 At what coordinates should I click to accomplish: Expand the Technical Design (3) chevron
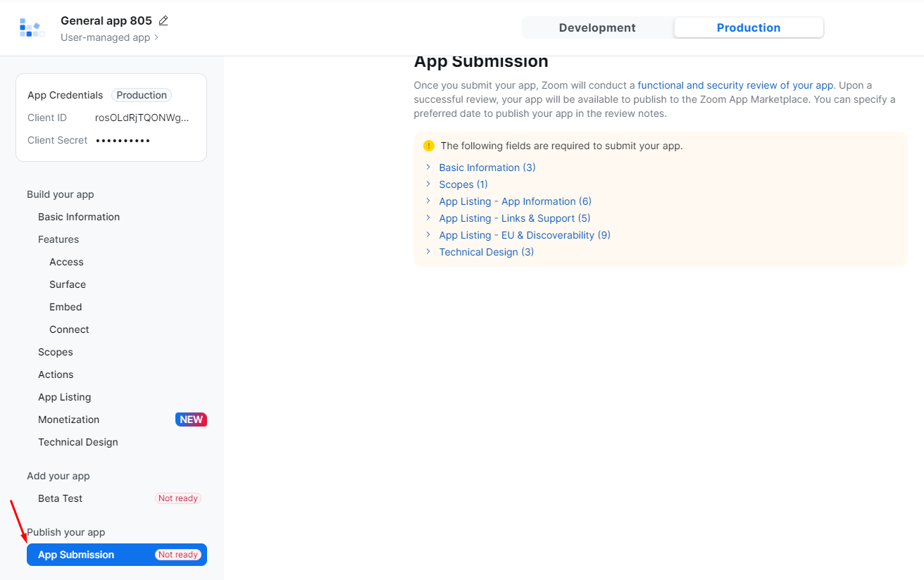click(x=427, y=252)
